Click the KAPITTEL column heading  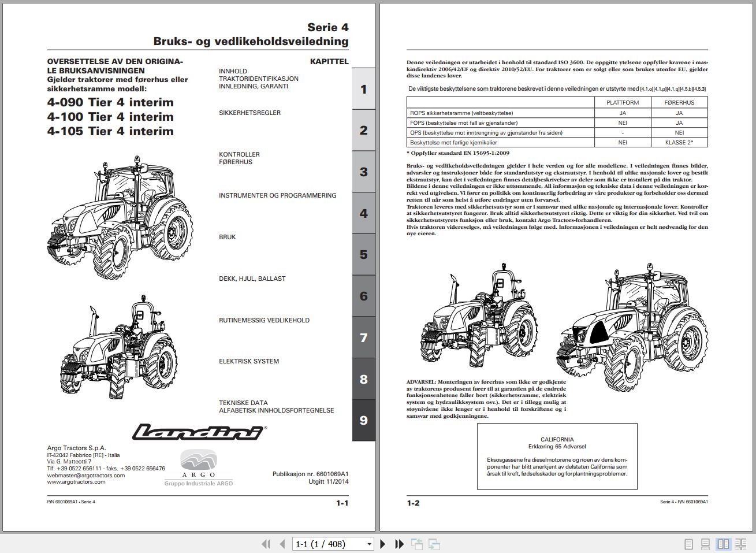click(x=329, y=61)
